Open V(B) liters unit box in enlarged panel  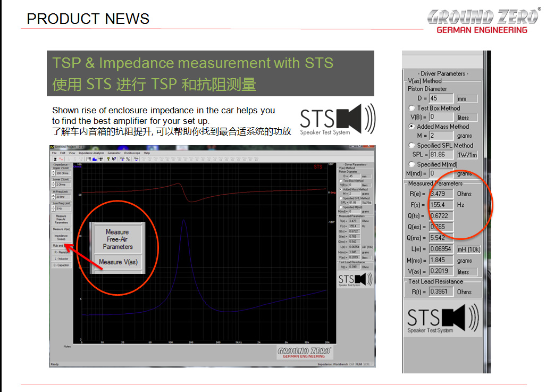pyautogui.click(x=467, y=118)
